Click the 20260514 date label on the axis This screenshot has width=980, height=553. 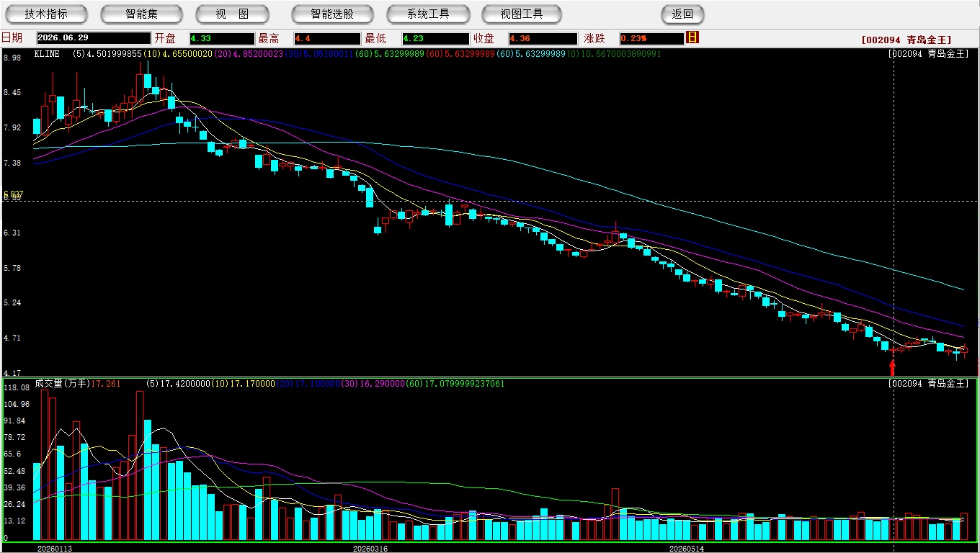coord(687,549)
